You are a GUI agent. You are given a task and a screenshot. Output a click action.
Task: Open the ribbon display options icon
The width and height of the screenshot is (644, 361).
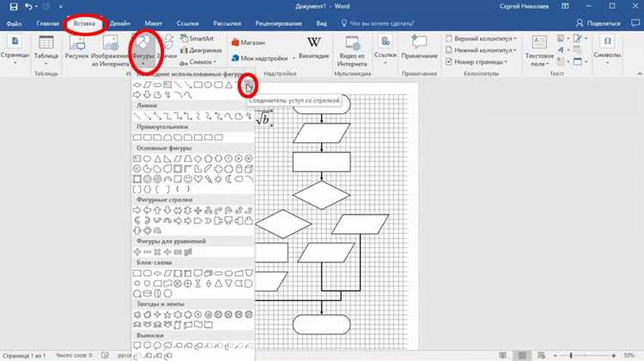(x=565, y=6)
